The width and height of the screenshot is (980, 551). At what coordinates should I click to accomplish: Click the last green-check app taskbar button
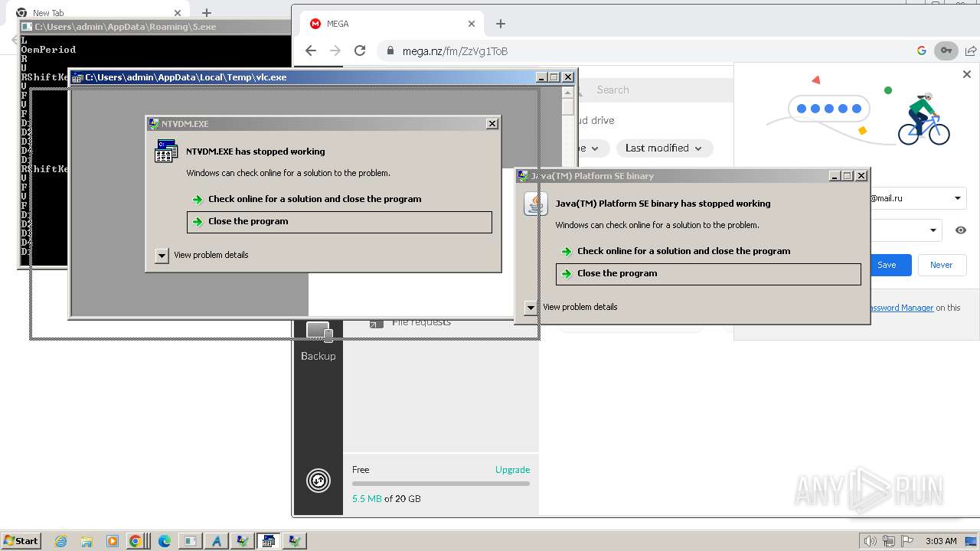pyautogui.click(x=294, y=541)
